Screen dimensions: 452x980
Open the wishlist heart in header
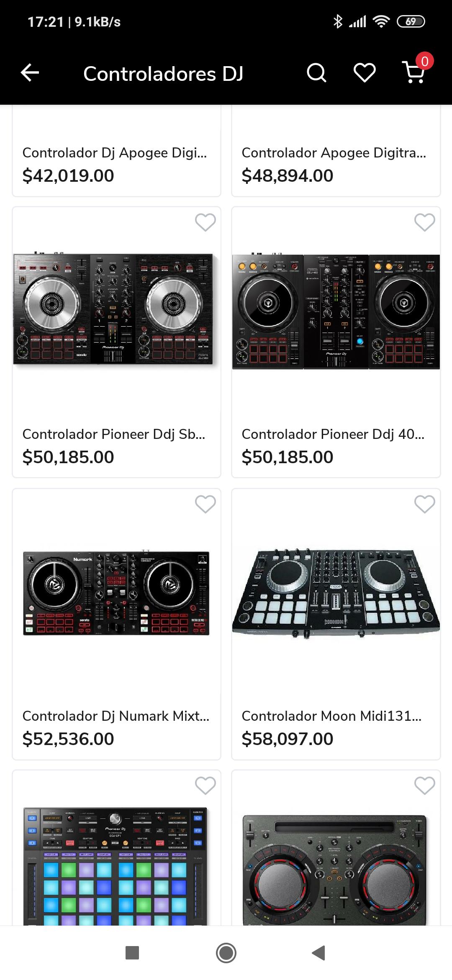(365, 73)
